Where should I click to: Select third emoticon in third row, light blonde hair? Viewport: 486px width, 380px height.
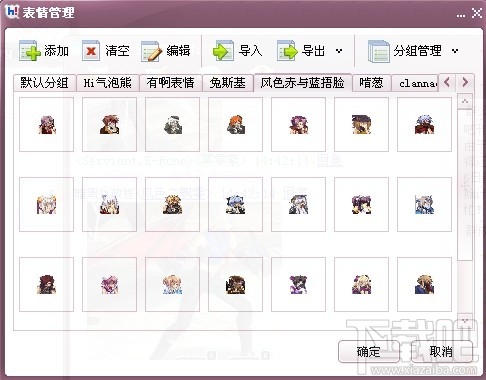(172, 284)
